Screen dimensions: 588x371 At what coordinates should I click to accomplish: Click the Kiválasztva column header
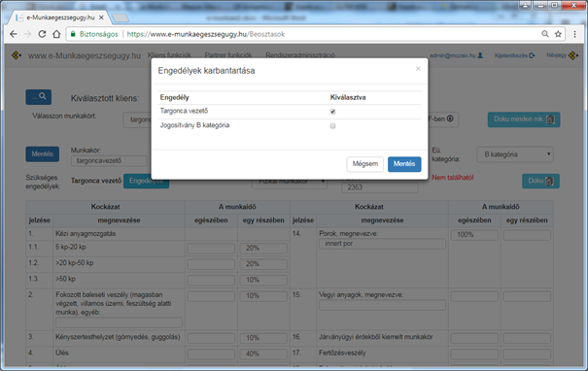tap(348, 97)
